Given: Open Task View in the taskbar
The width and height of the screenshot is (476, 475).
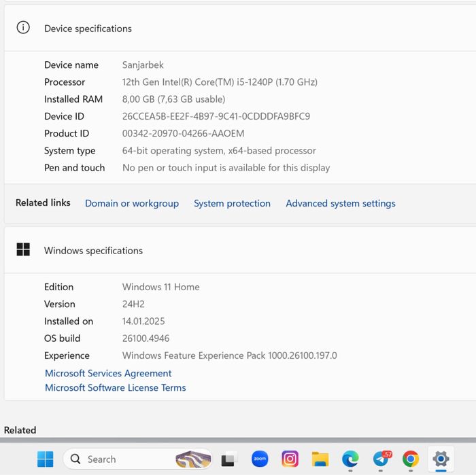Looking at the screenshot, I should coord(228,460).
